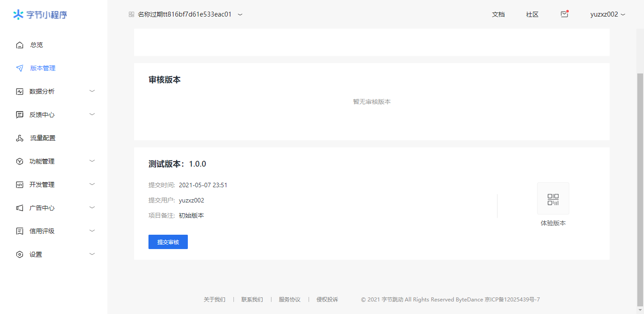The width and height of the screenshot is (644, 314).
Task: Click the 功能管理 cube icon
Action: (19, 161)
